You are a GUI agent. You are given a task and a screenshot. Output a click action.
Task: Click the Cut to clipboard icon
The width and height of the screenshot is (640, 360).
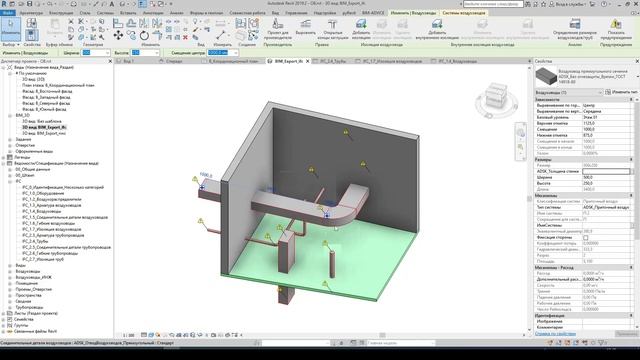point(71,21)
